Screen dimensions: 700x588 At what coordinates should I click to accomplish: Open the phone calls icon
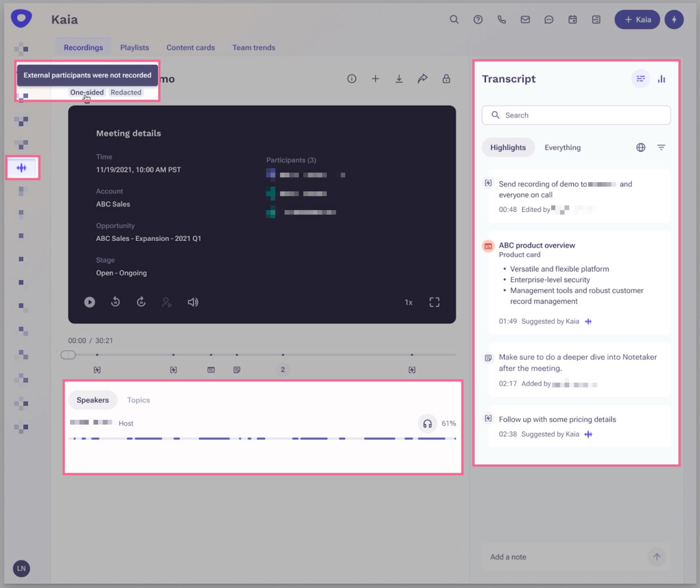[502, 19]
